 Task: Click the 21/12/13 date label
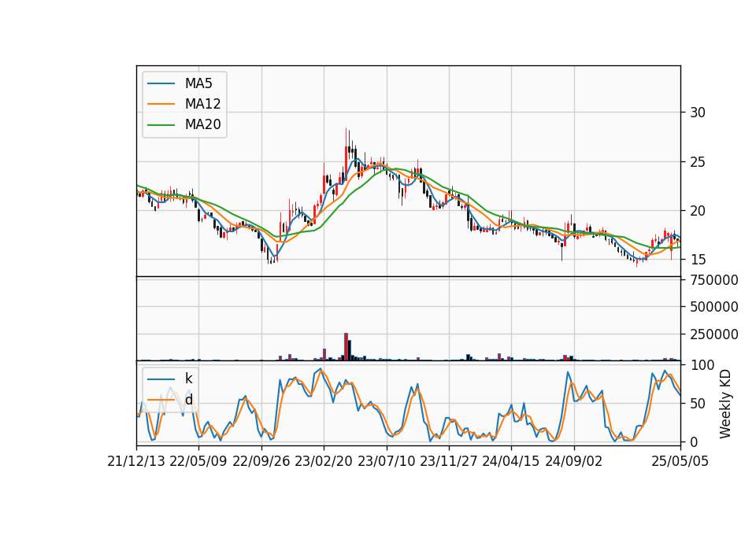pos(136,462)
